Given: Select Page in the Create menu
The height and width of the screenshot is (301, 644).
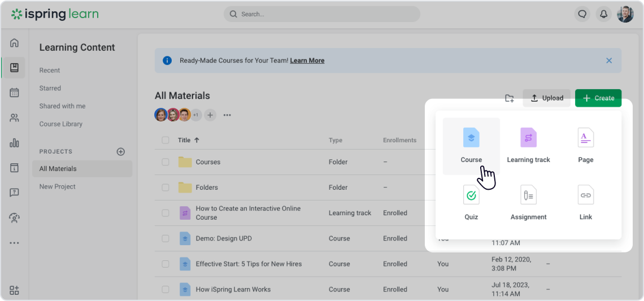Looking at the screenshot, I should [585, 146].
